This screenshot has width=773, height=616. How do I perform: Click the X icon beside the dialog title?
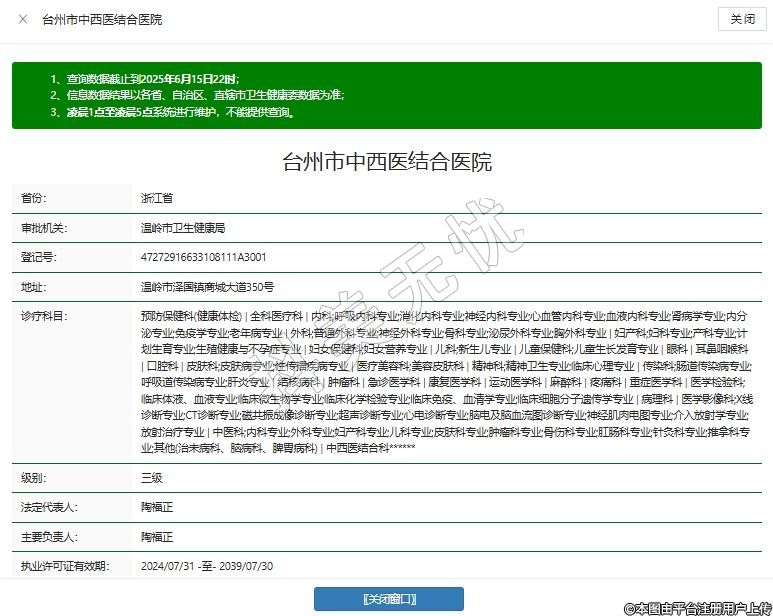(x=23, y=19)
